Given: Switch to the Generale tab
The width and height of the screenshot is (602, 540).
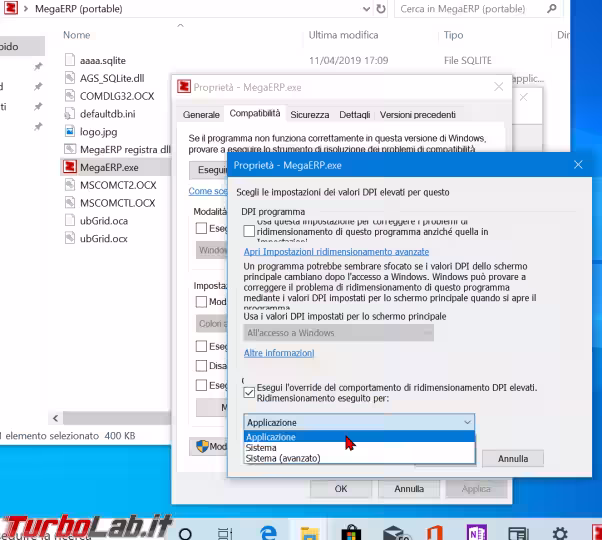Looking at the screenshot, I should pos(201,115).
